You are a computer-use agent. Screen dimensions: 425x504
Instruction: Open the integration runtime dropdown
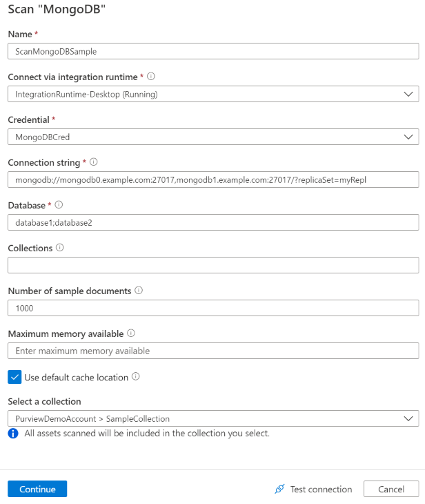pos(212,94)
